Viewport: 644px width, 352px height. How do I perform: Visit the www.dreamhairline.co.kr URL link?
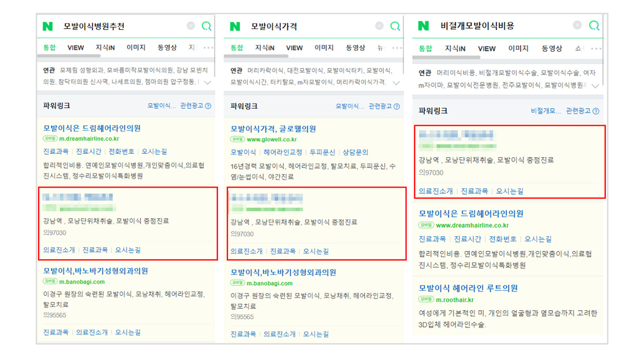pyautogui.click(x=472, y=225)
